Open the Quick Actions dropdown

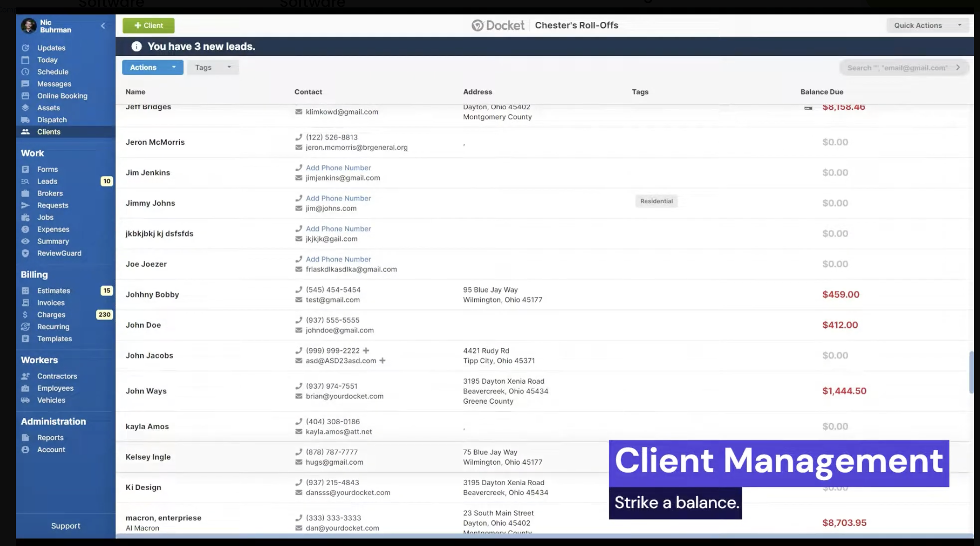pyautogui.click(x=926, y=25)
